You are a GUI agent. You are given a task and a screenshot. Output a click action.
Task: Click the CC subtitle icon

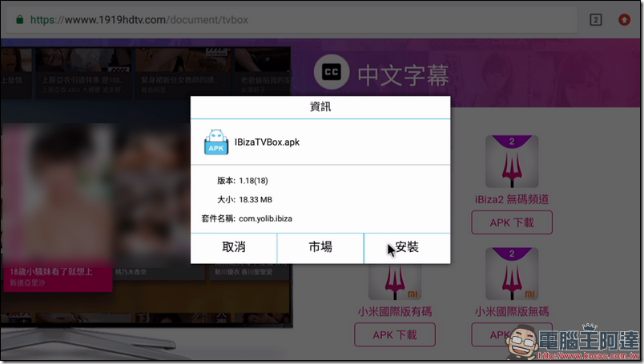tap(331, 74)
